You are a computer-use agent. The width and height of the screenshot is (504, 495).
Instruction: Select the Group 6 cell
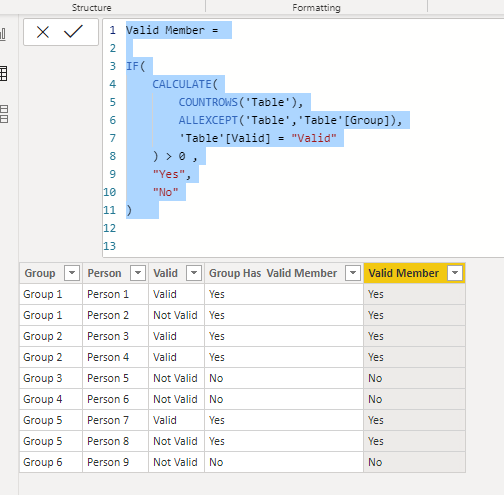click(51, 462)
